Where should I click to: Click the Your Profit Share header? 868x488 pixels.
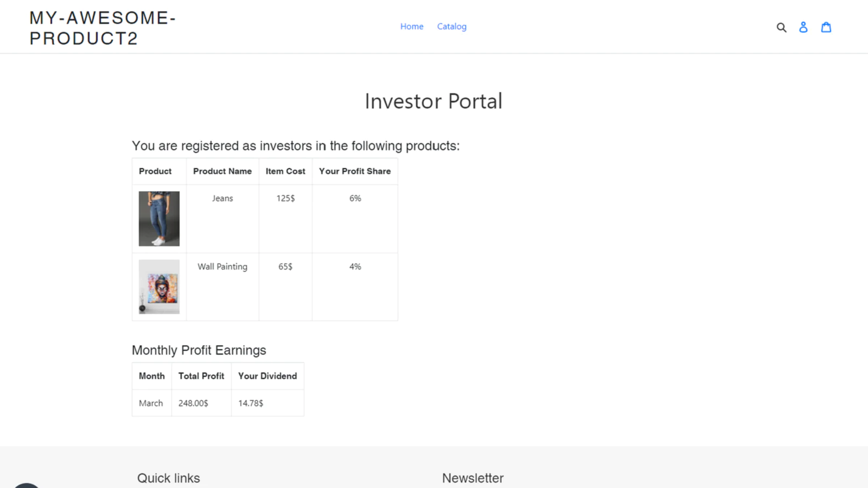point(355,171)
